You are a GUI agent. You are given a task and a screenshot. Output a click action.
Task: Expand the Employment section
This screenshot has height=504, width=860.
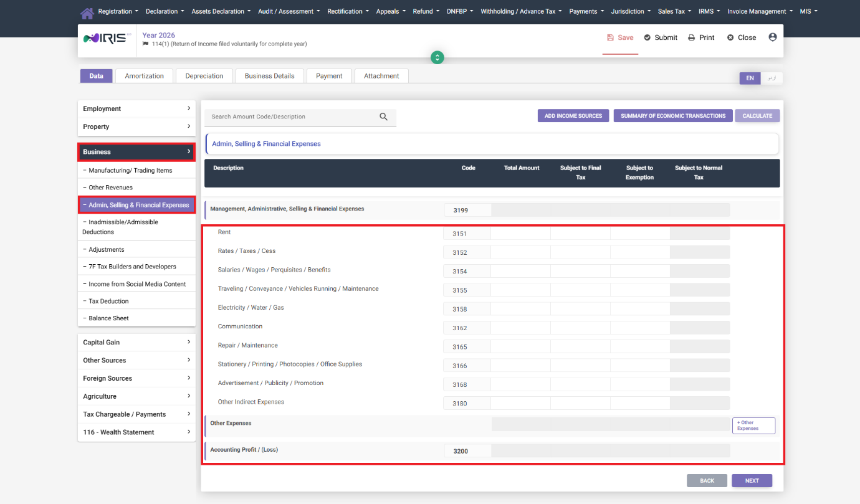coord(136,108)
